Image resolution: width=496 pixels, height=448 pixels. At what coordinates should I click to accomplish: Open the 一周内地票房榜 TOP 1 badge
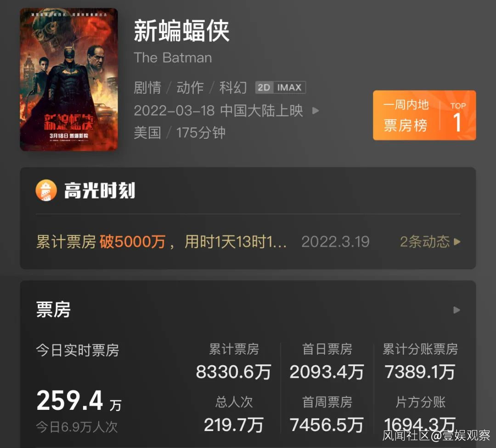424,115
